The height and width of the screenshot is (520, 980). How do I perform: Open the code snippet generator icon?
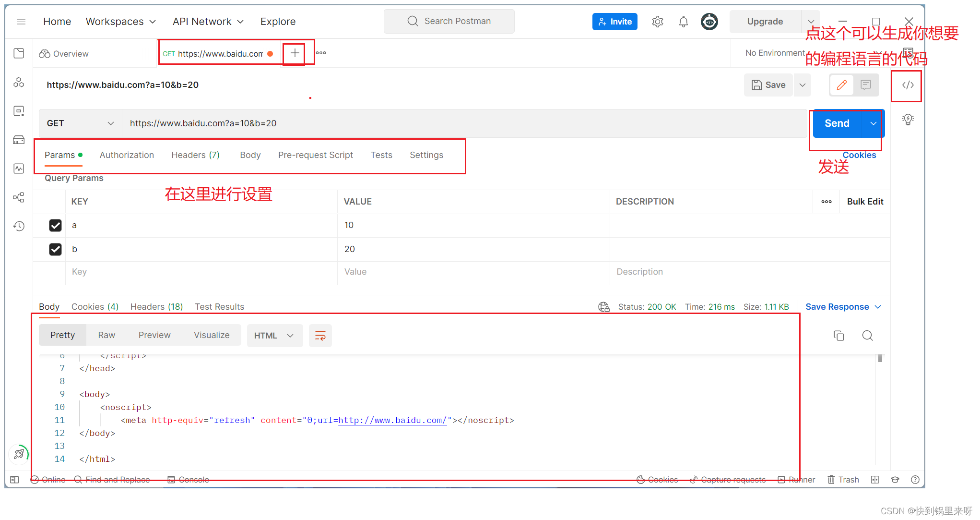point(908,85)
